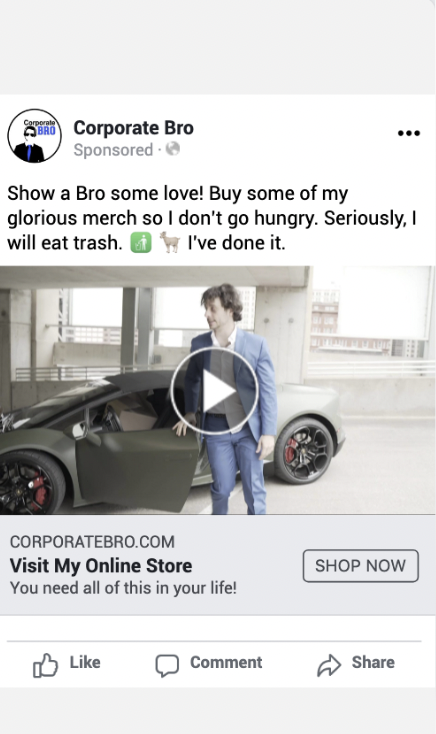Open the Corporate Bro profile picture
Viewport: 436px width, 734px height.
[35, 136]
